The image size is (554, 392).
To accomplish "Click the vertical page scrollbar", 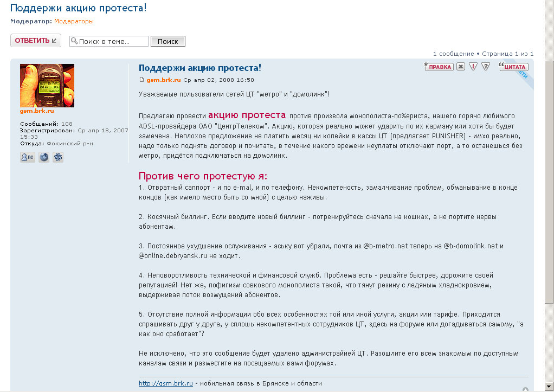I will point(550,163).
